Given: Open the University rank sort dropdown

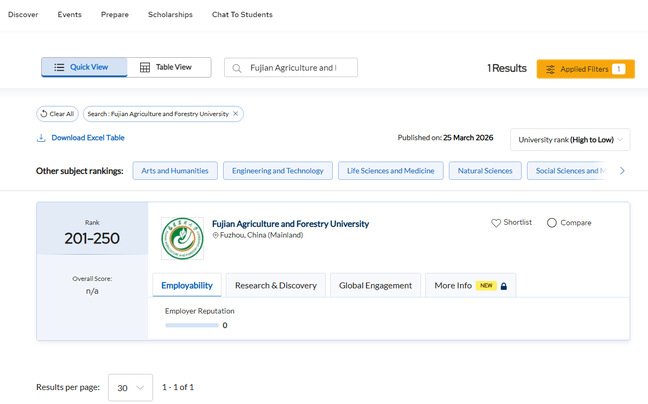Looking at the screenshot, I should click(570, 140).
